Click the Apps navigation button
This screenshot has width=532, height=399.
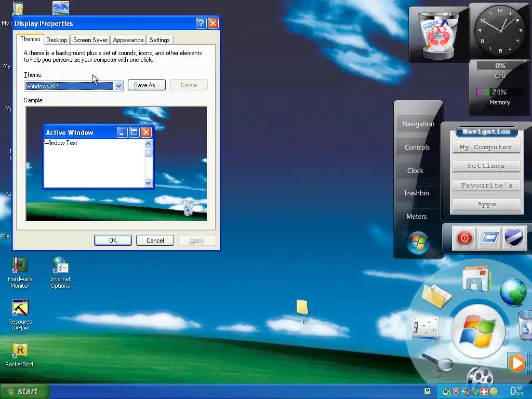(486, 204)
